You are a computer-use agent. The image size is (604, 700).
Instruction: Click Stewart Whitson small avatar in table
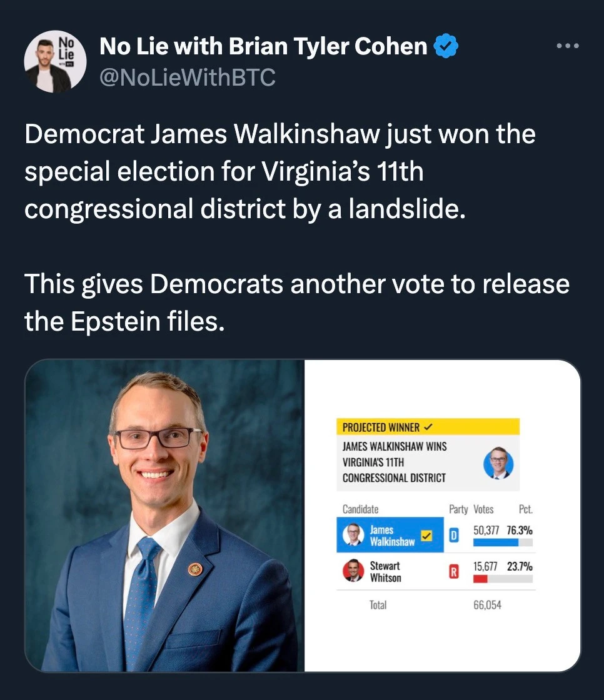[x=353, y=571]
